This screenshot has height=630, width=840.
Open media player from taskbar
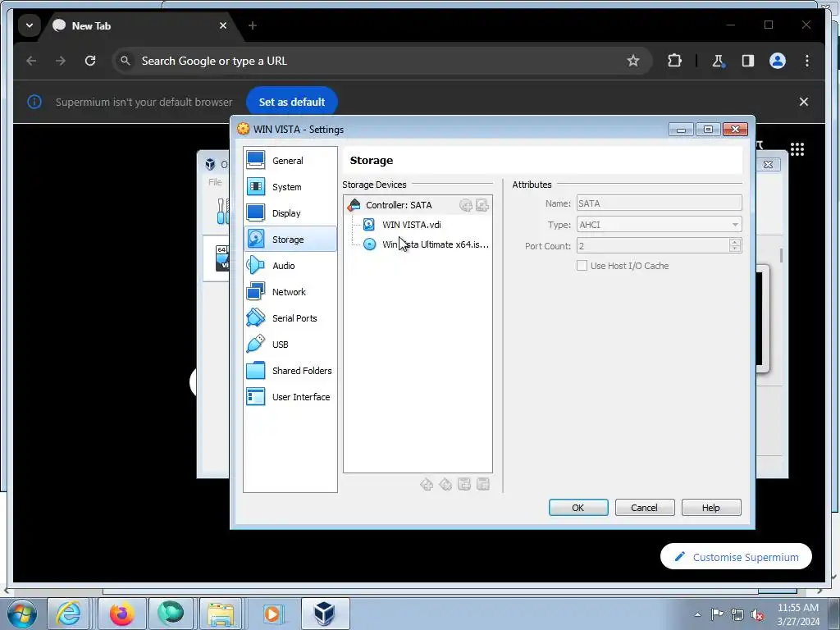click(272, 614)
